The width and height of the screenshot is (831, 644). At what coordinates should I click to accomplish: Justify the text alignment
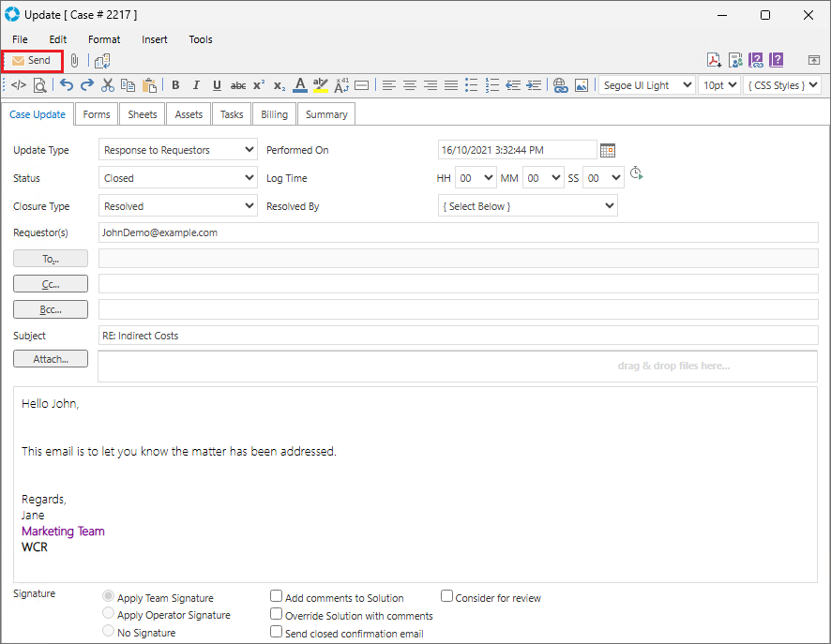[451, 85]
